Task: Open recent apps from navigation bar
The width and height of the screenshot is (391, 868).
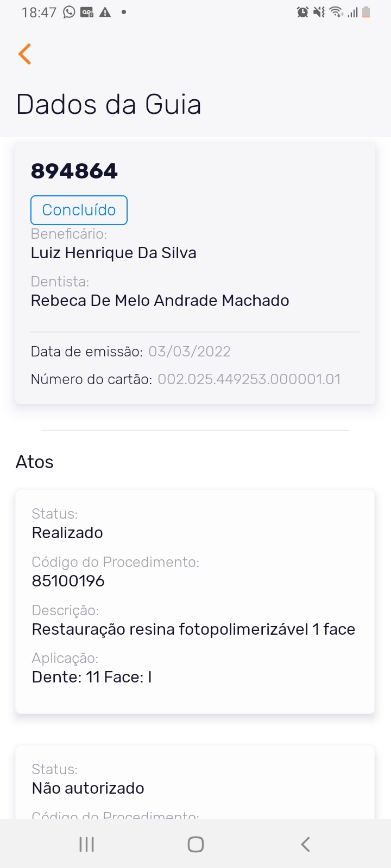Action: pyautogui.click(x=86, y=844)
